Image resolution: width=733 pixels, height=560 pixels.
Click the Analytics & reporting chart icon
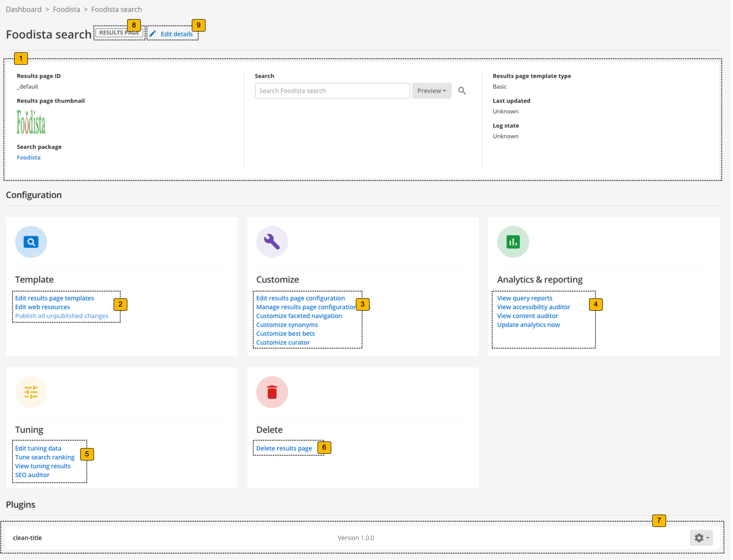(x=513, y=242)
